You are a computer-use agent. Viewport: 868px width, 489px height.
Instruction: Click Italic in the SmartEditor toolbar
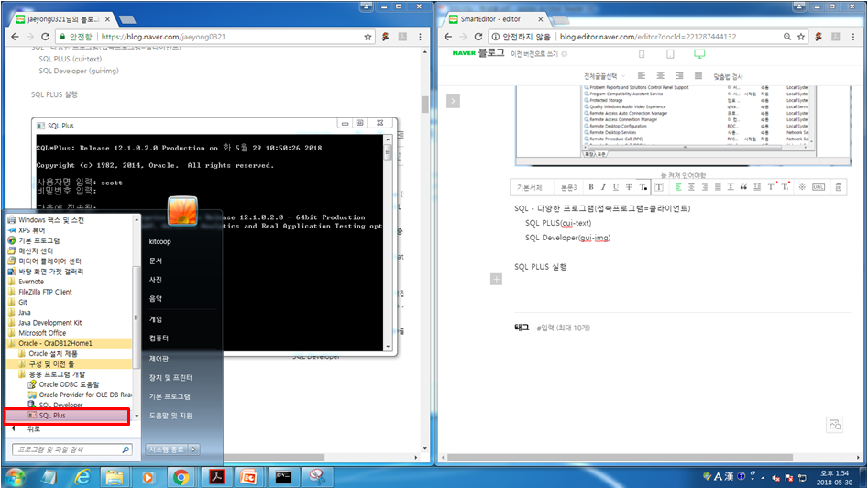pos(603,187)
